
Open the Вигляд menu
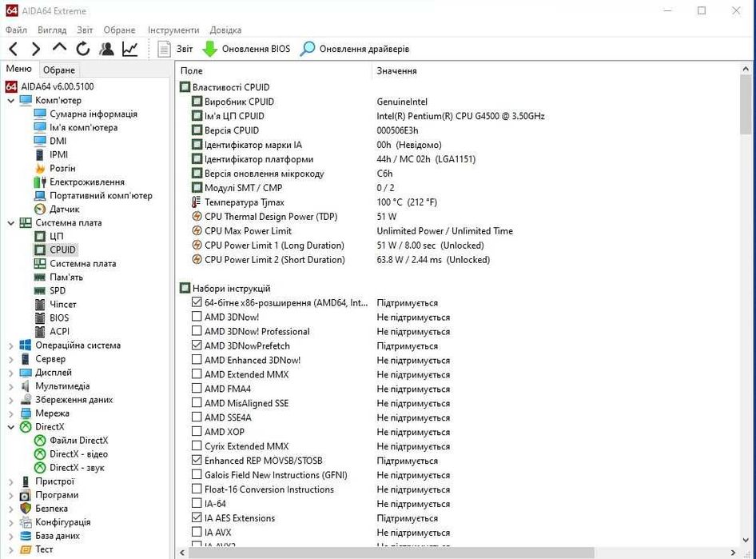click(52, 30)
